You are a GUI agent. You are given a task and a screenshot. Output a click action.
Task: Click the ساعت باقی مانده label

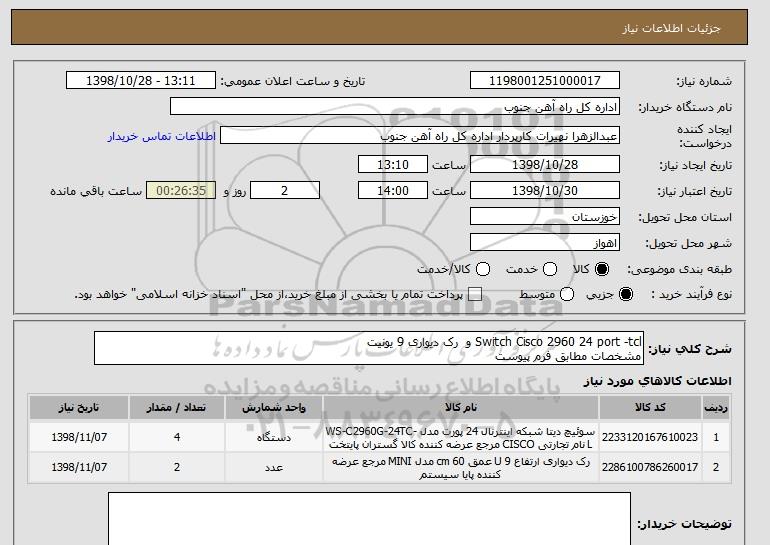click(96, 191)
